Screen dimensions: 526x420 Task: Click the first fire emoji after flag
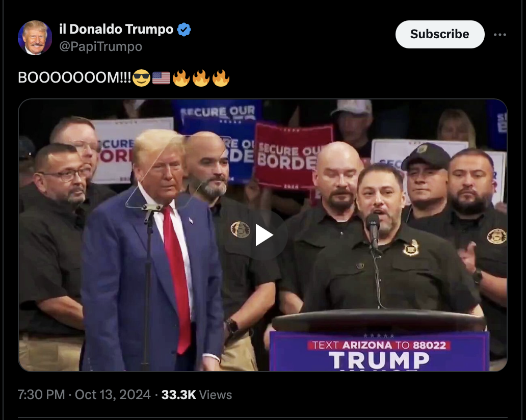pos(181,78)
